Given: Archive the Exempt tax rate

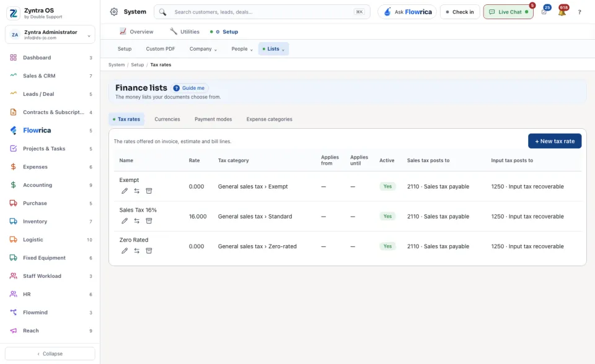Looking at the screenshot, I should 149,191.
